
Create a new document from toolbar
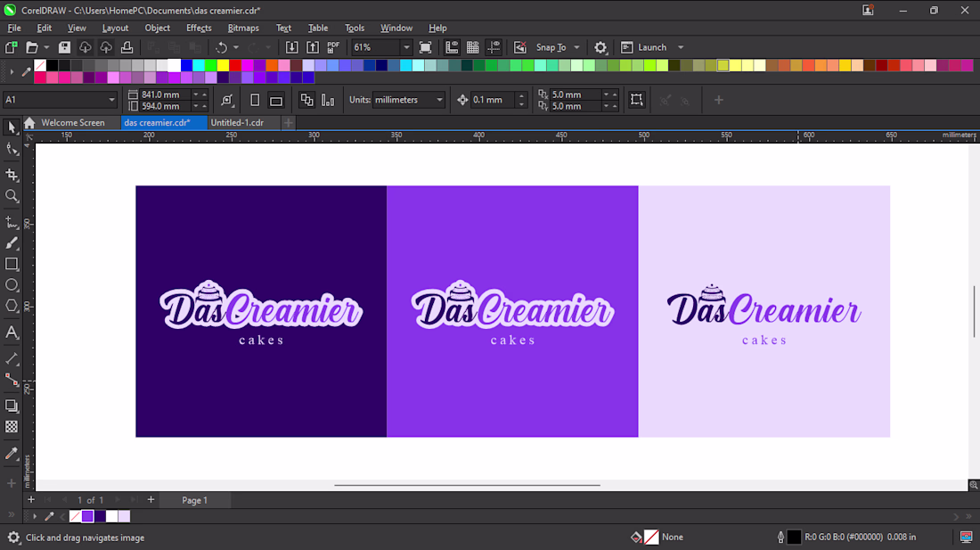12,47
